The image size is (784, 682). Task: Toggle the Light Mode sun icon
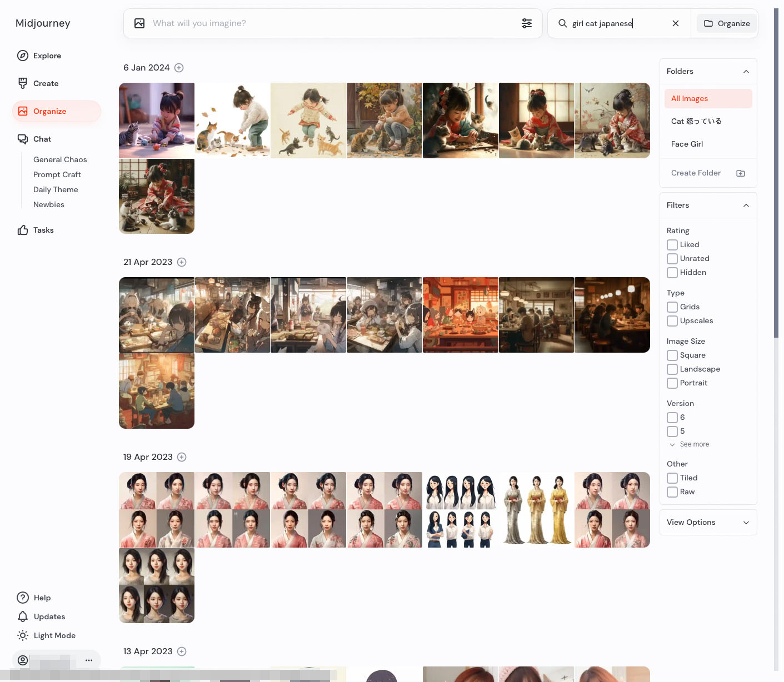23,635
